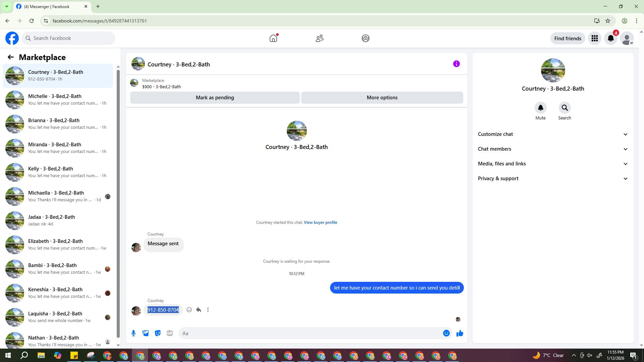The width and height of the screenshot is (644, 362).
Task: Click the purple conversation information icon
Action: [457, 64]
